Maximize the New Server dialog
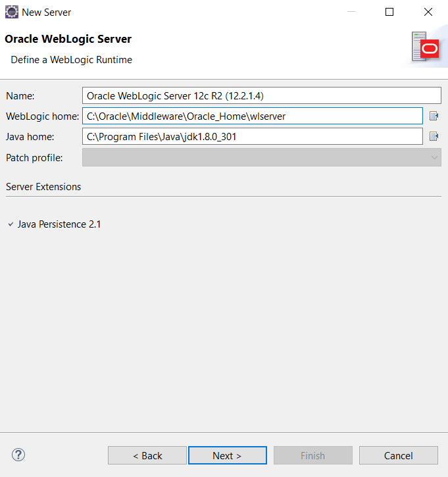 pyautogui.click(x=389, y=12)
